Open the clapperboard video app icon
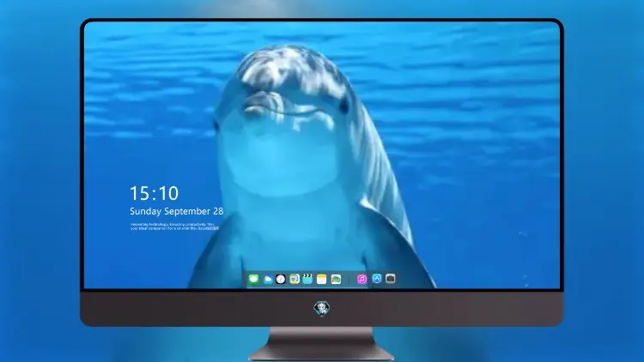Image resolution: width=644 pixels, height=362 pixels. coord(307,279)
